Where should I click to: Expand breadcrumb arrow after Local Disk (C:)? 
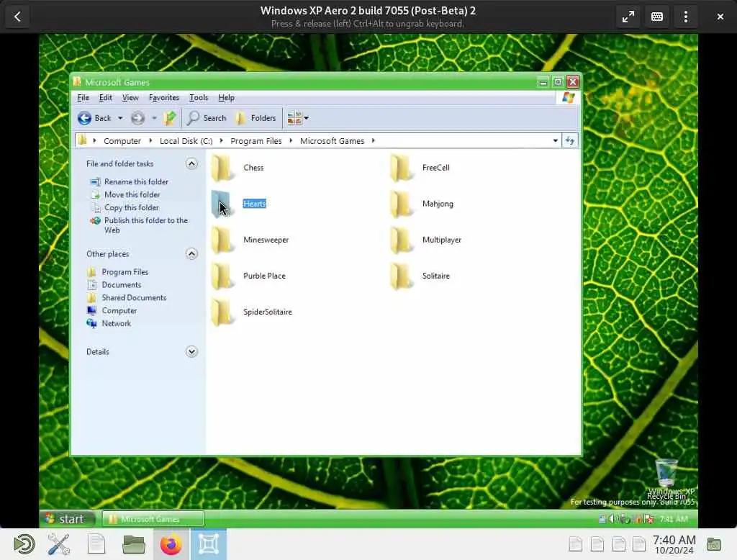click(222, 140)
